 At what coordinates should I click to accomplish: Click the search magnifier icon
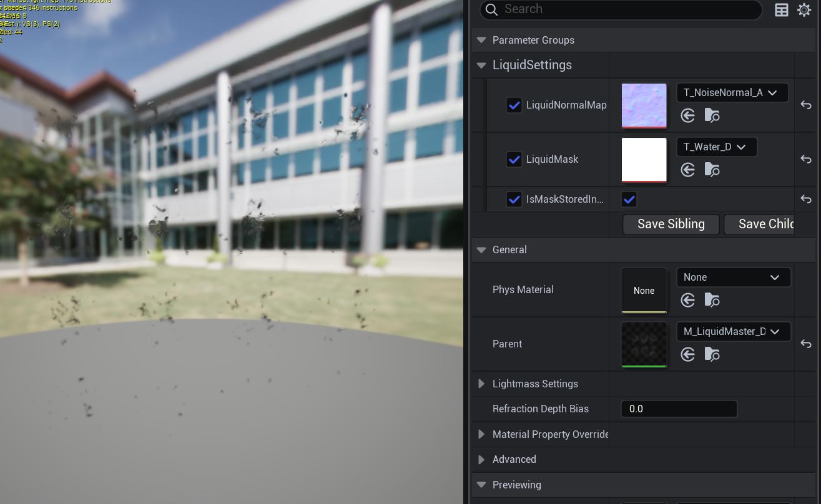491,9
